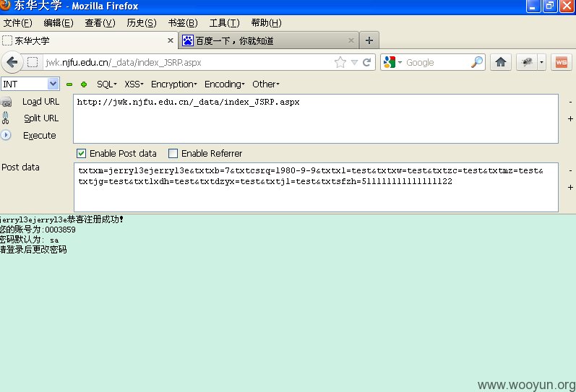Open the 编辑(E) menu
576x392 pixels.
point(59,23)
